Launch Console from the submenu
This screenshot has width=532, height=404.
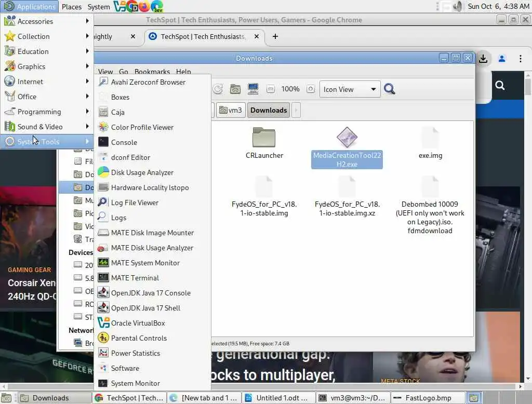152,142
